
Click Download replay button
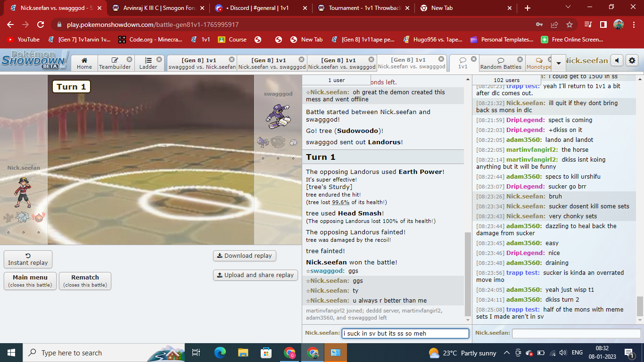[x=244, y=255]
